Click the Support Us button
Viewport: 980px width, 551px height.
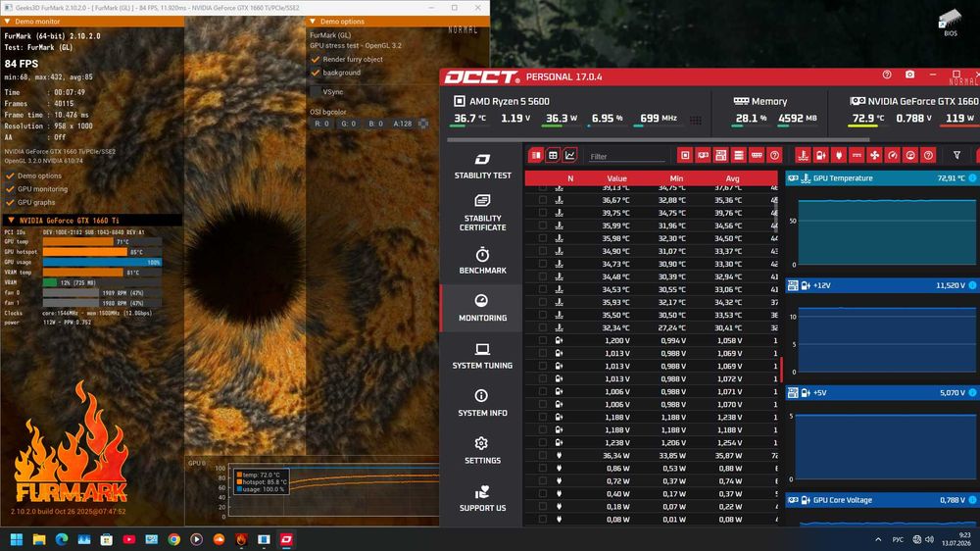(482, 498)
